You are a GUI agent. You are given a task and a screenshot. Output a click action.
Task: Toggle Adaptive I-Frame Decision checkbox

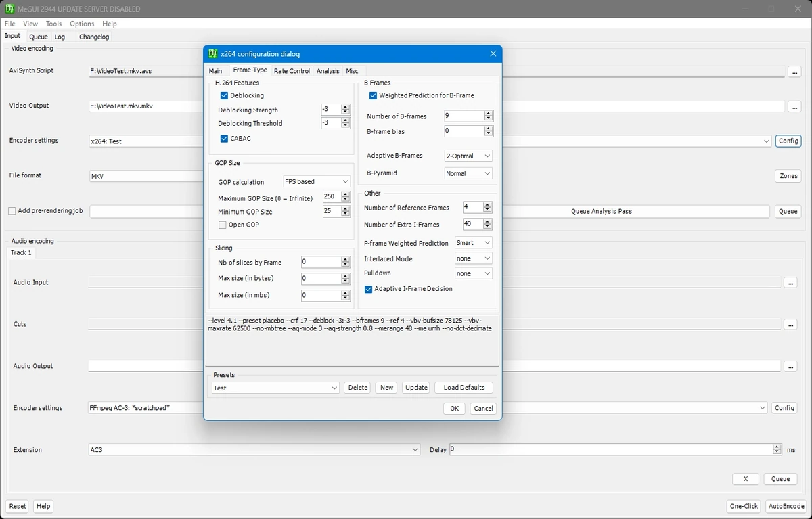(x=369, y=289)
